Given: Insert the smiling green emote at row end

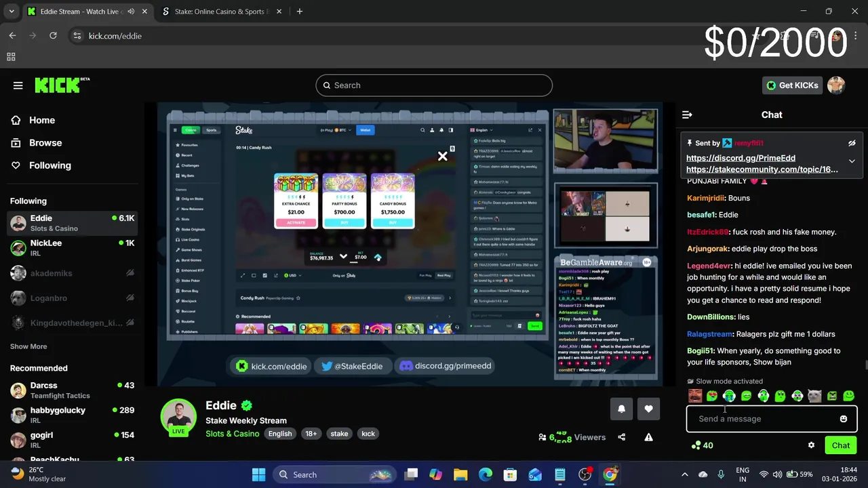Looking at the screenshot, I should pos(848,396).
